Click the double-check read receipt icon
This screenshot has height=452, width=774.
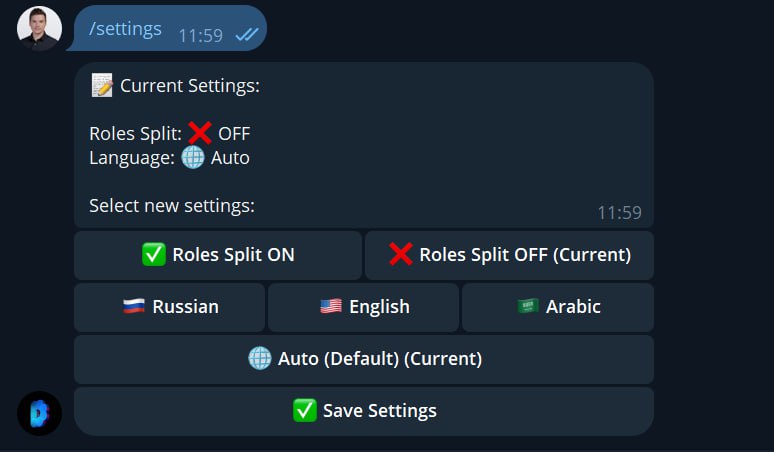click(x=247, y=35)
